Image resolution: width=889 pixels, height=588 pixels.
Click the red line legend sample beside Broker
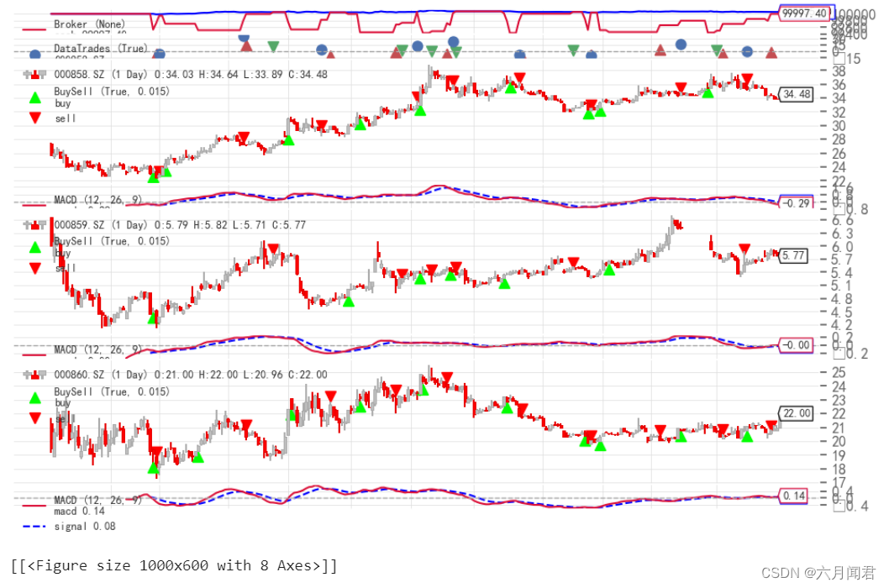(34, 29)
